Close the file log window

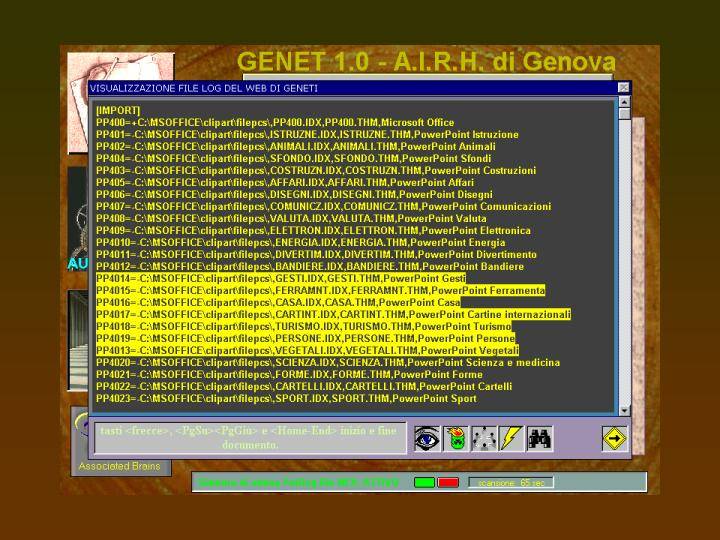(x=623, y=88)
